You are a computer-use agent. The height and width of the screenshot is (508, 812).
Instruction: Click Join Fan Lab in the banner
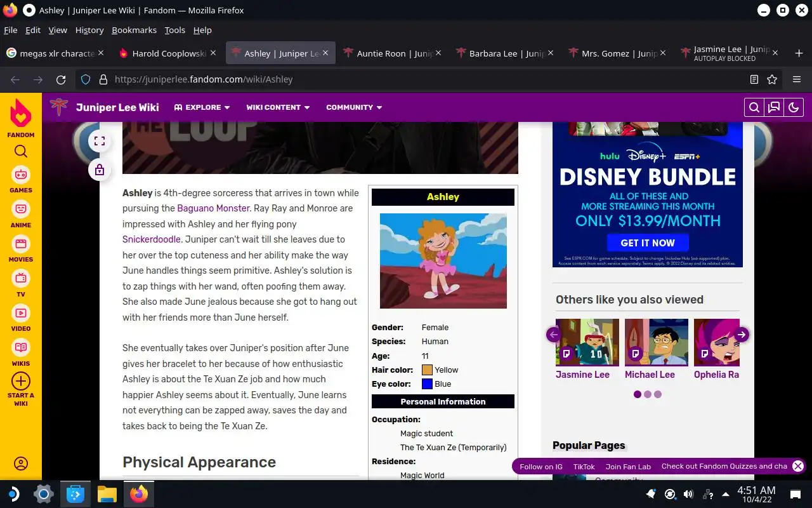(628, 467)
